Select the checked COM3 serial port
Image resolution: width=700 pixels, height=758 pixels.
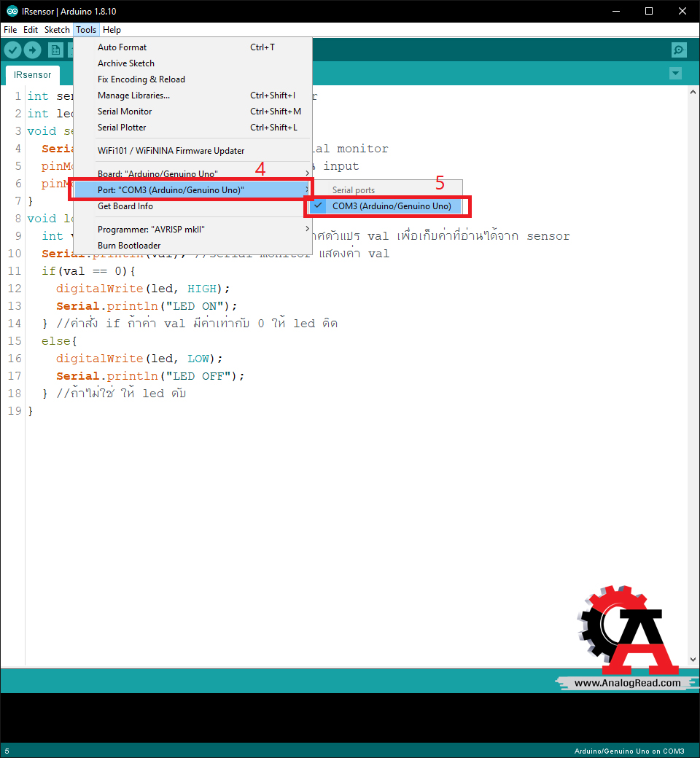point(386,206)
